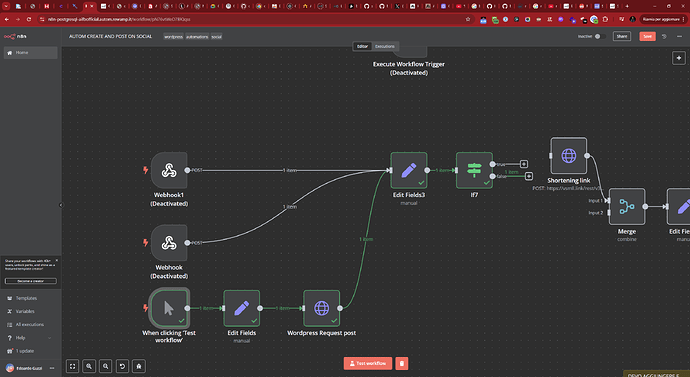The height and width of the screenshot is (377, 690).
Task: Open the workflow three-dot options menu
Action: click(x=679, y=37)
